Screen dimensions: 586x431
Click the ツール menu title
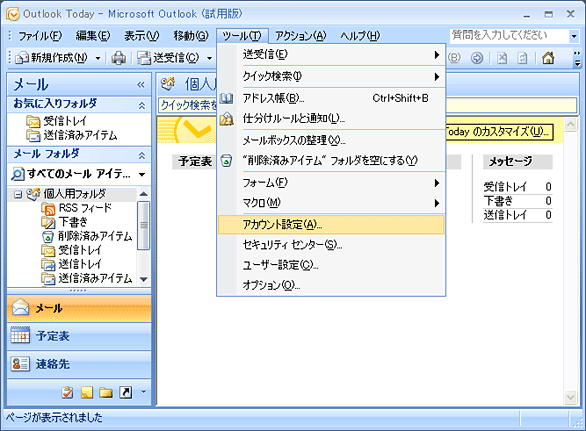(x=242, y=36)
